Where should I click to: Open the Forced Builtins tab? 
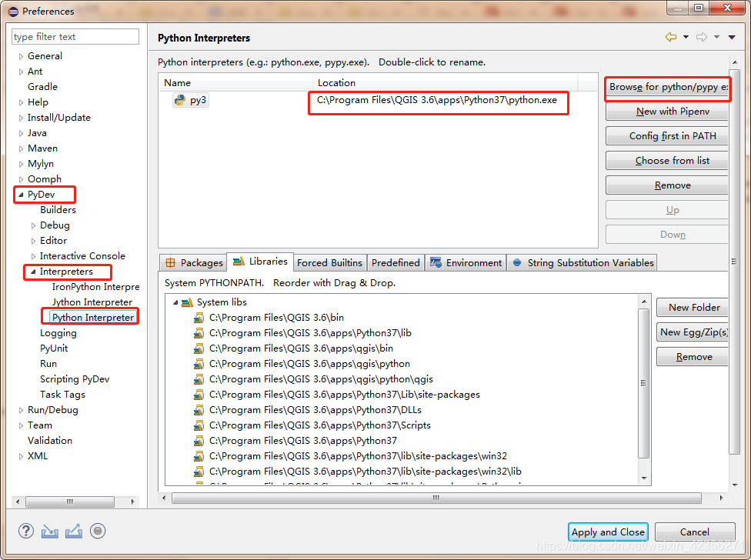click(329, 263)
